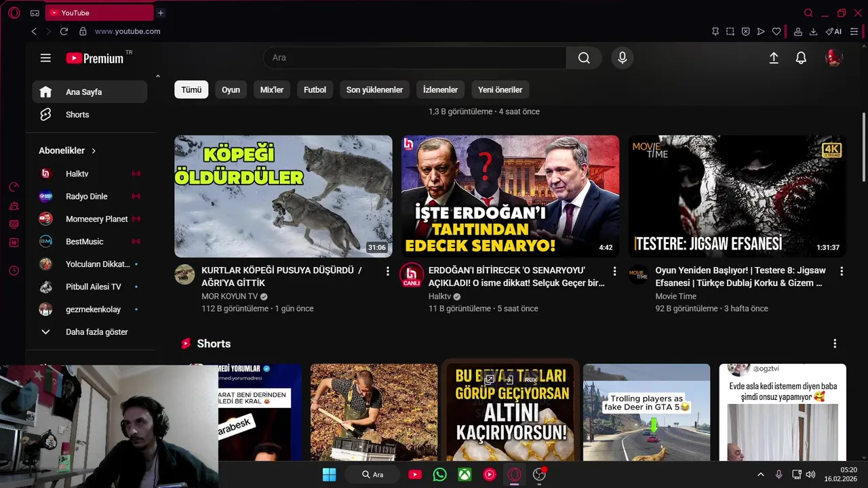The height and width of the screenshot is (488, 868).
Task: Click the Windows Start button
Action: 329,474
